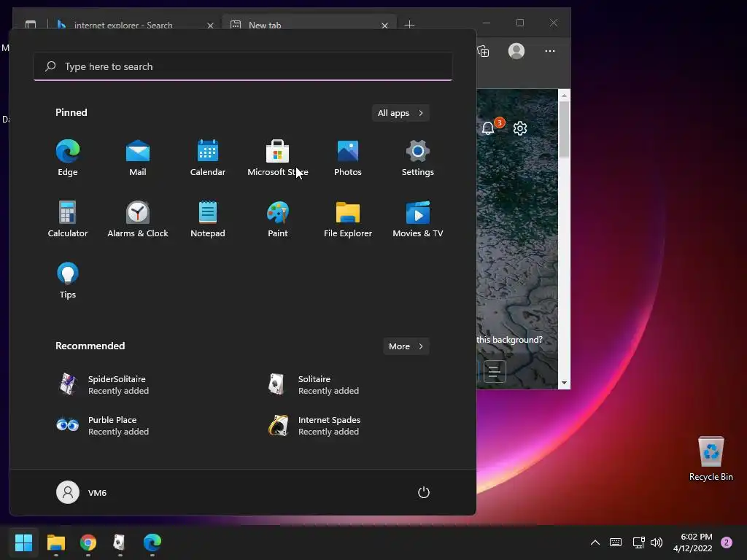Open the Photos app
Image resolution: width=747 pixels, height=560 pixels.
tap(348, 158)
